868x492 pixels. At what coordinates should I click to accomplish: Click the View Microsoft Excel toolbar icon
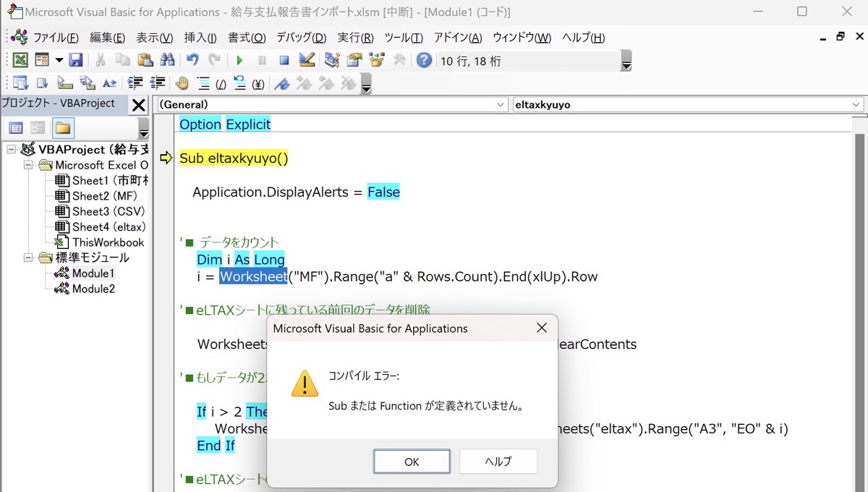pos(20,60)
